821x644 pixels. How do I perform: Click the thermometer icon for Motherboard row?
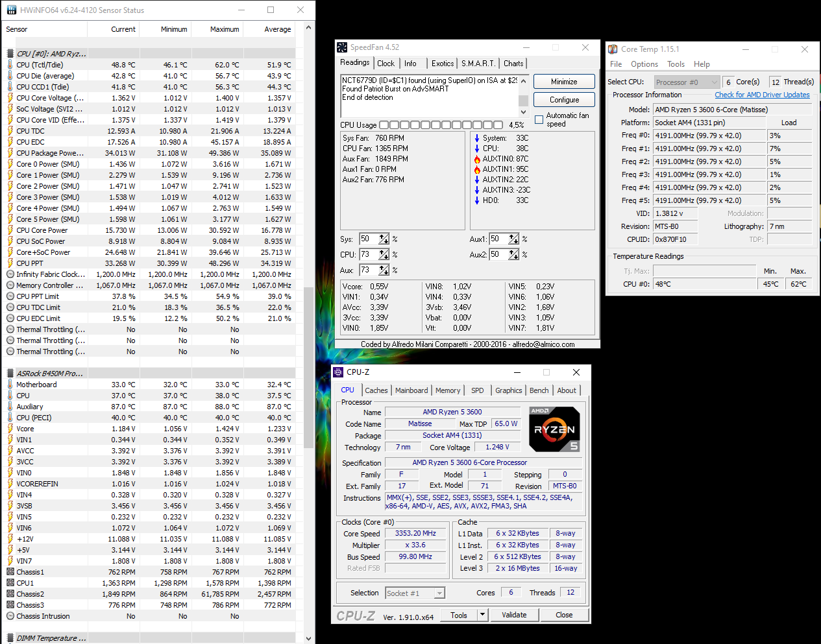click(10, 385)
